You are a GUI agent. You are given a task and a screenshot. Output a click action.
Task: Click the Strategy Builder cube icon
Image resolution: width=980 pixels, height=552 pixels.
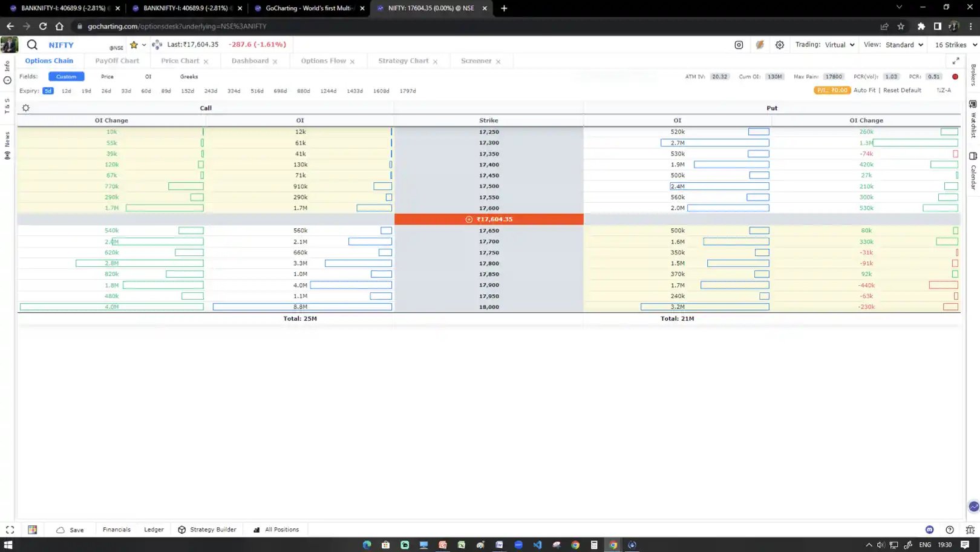(x=181, y=530)
